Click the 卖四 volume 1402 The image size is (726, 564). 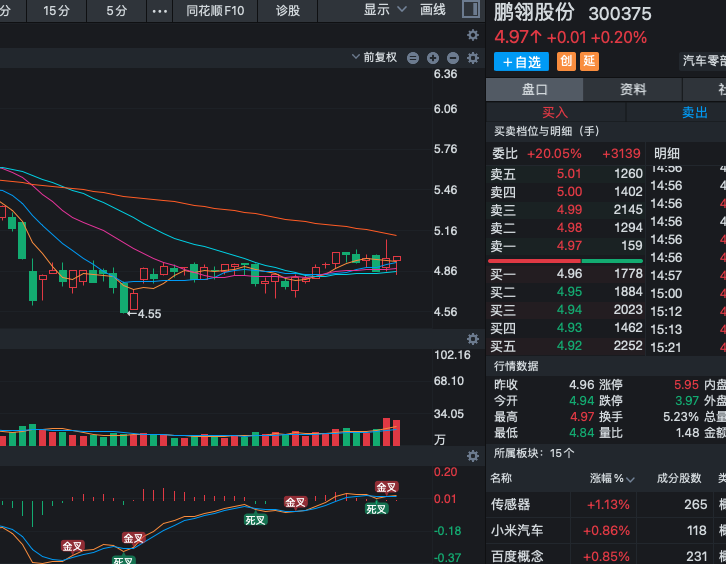click(628, 192)
